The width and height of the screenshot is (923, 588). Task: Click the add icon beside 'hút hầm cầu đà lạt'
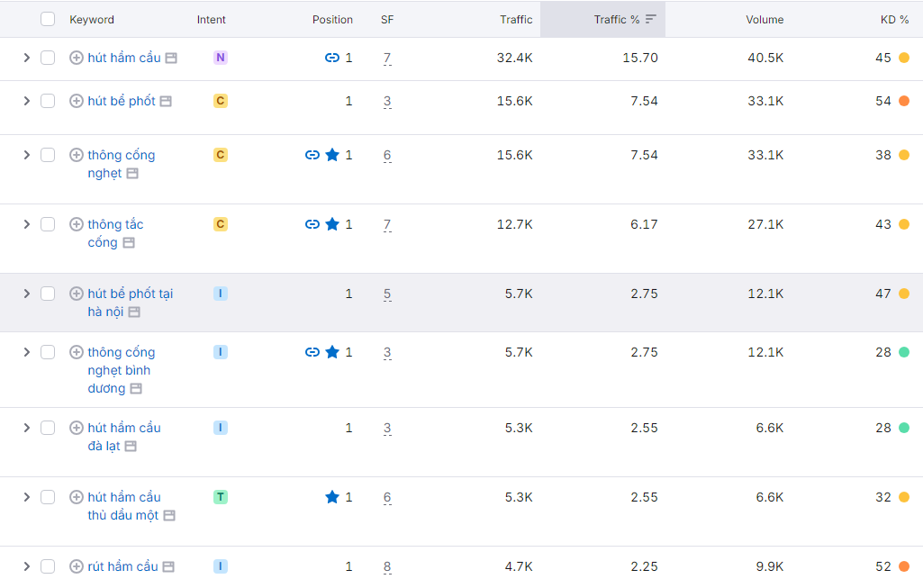click(x=77, y=428)
